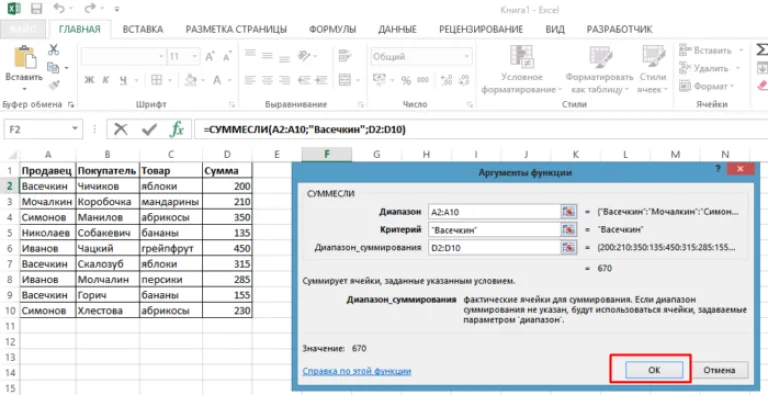Align text to the right
768x395 pixels.
coord(284,80)
